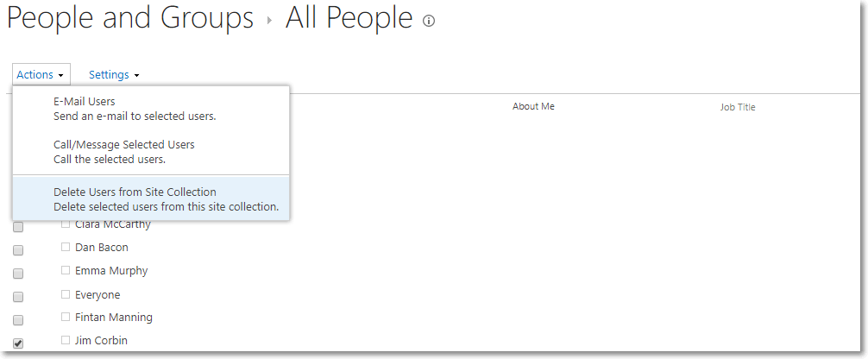
Task: Go to People and Groups breadcrumb
Action: coord(130,19)
